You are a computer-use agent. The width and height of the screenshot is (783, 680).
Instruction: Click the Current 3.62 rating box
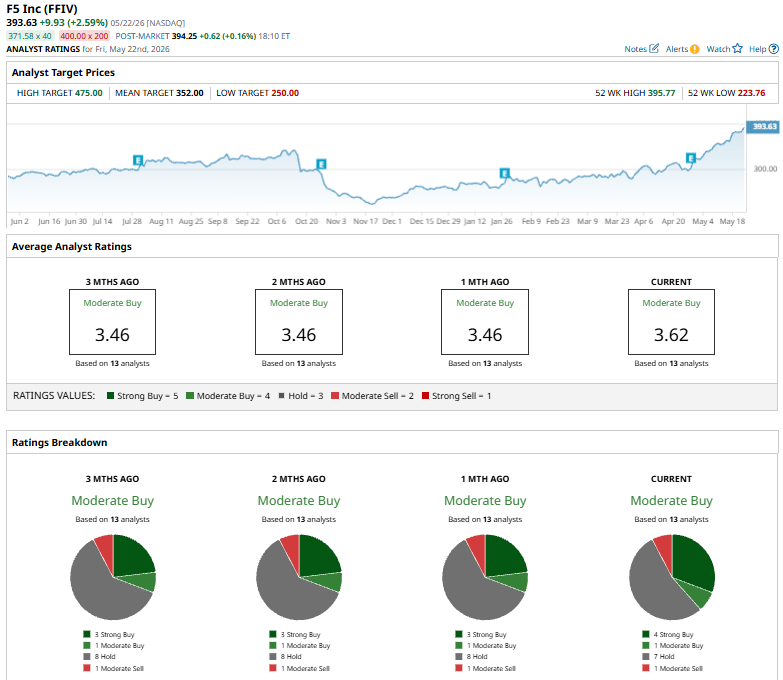click(671, 322)
